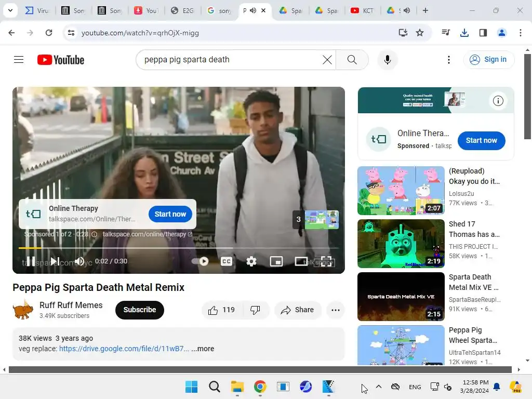Skip to next video
The width and height of the screenshot is (532, 399).
(55, 261)
